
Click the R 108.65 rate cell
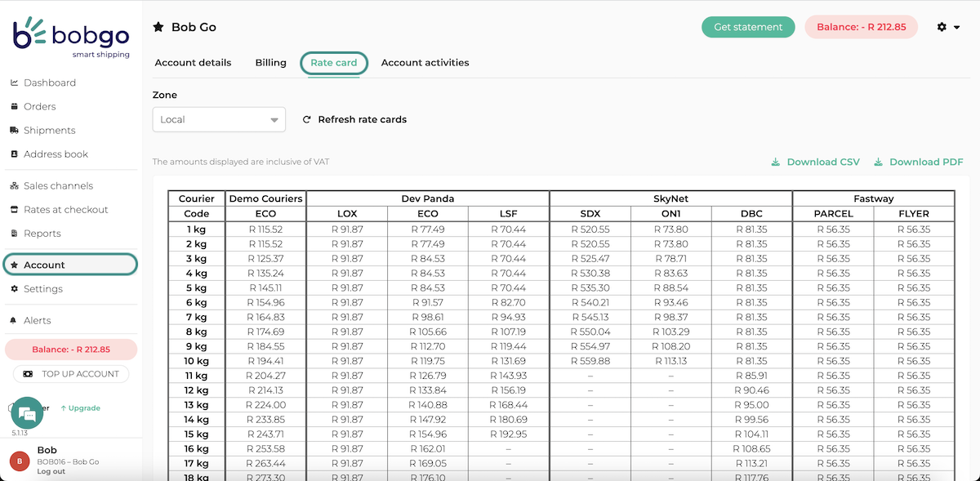(x=751, y=449)
